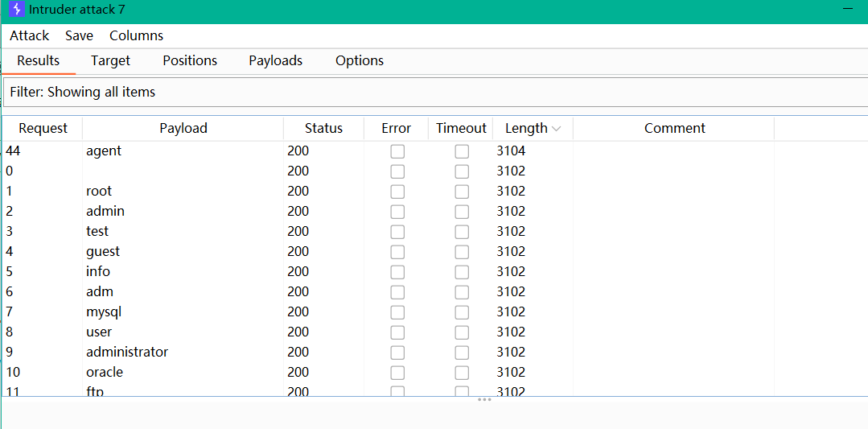Click status 200 in agent row

298,151
